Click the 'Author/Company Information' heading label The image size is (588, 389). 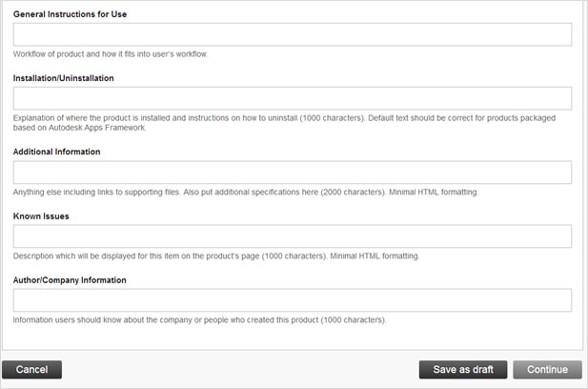[x=70, y=280]
